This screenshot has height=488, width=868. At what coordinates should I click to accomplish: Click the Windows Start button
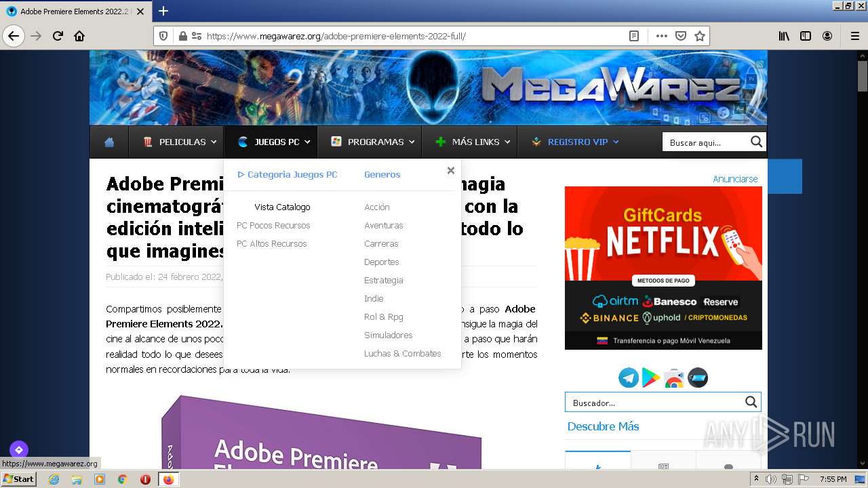pyautogui.click(x=19, y=479)
